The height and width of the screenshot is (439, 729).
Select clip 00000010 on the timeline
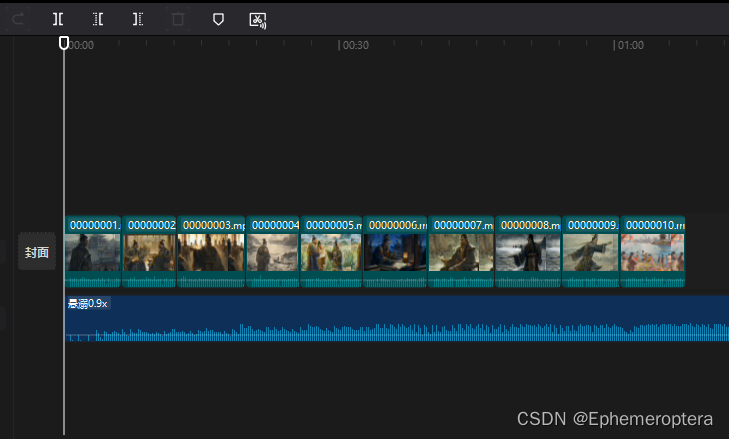(653, 252)
